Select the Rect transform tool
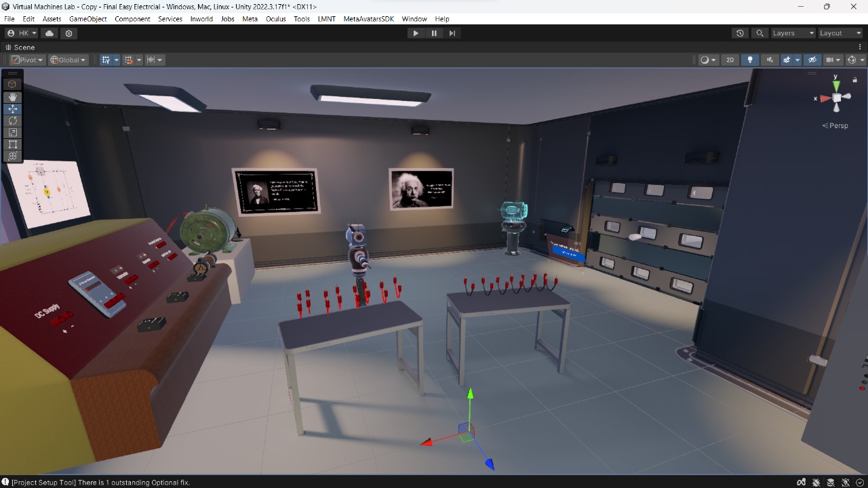This screenshot has height=488, width=868. click(12, 144)
